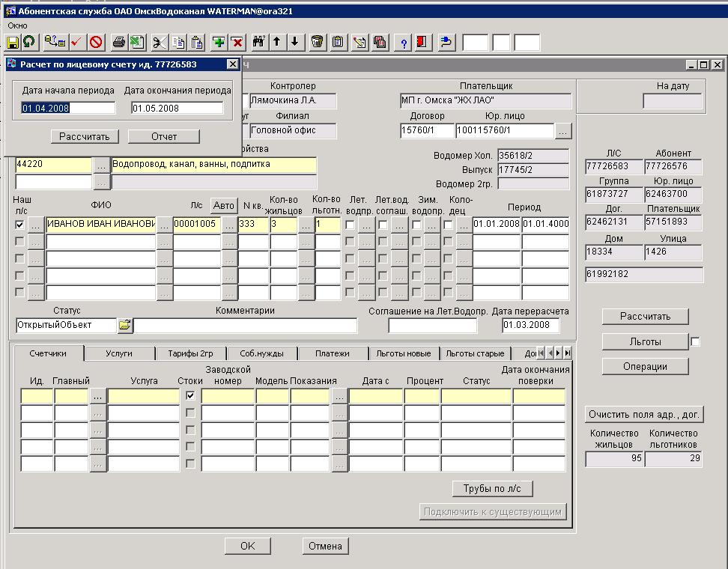The height and width of the screenshot is (569, 728).
Task: Switch to the Услуги tab
Action: [119, 353]
